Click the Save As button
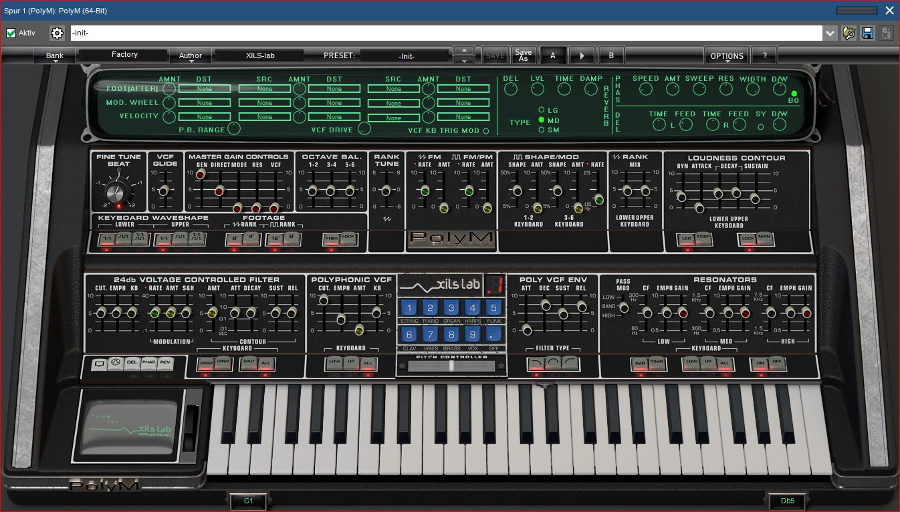The height and width of the screenshot is (512, 900). (x=523, y=55)
